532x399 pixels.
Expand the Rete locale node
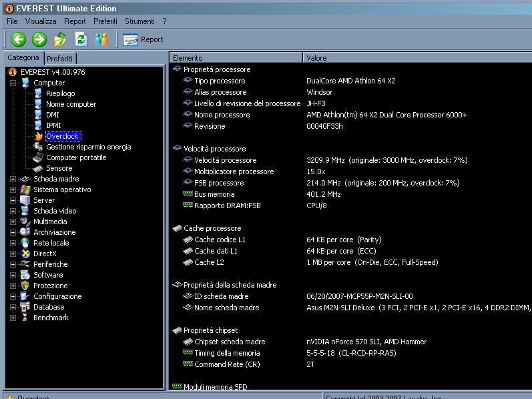tap(13, 243)
